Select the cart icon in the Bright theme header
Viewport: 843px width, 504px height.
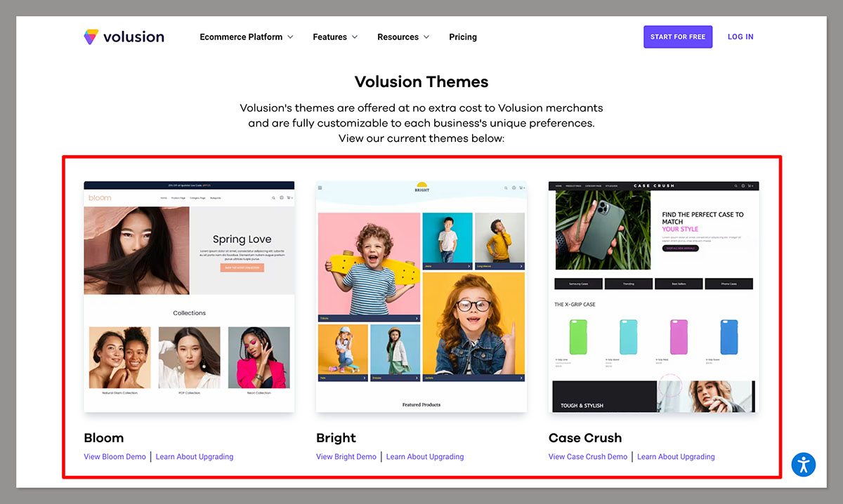(x=521, y=187)
